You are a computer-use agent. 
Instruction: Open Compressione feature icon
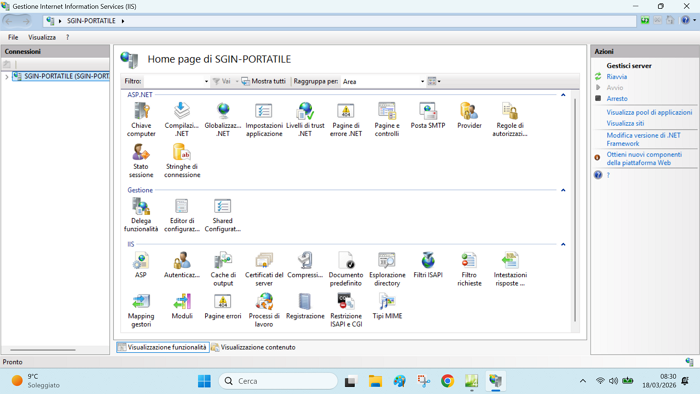tap(305, 265)
